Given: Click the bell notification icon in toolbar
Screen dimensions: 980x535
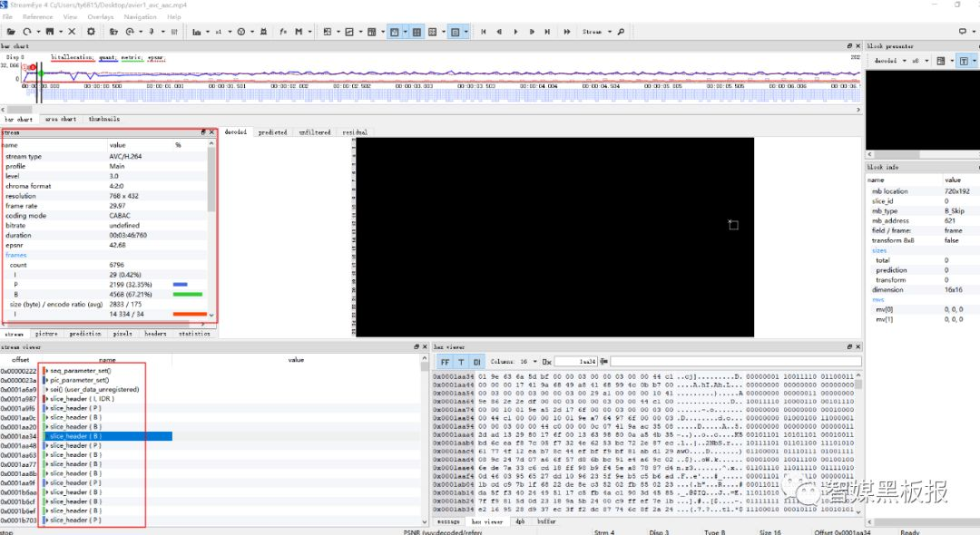Looking at the screenshot, I should [x=263, y=30].
